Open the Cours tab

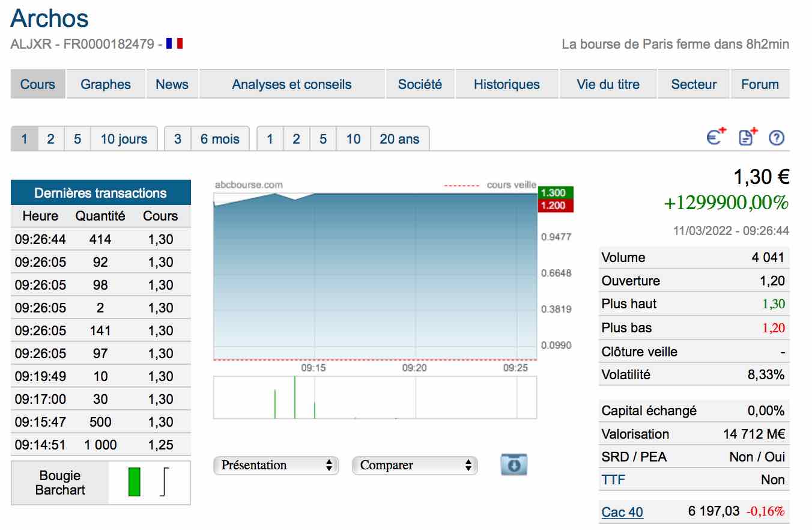38,84
